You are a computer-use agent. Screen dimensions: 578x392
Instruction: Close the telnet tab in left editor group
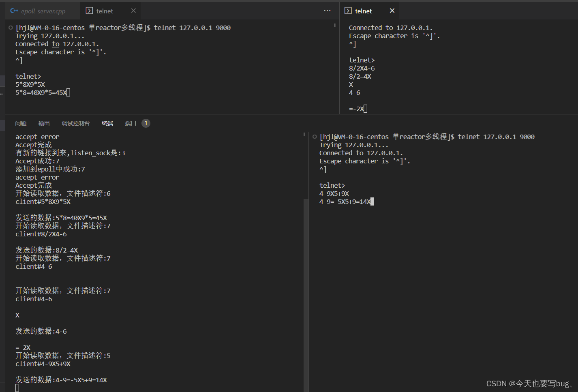[x=133, y=11]
